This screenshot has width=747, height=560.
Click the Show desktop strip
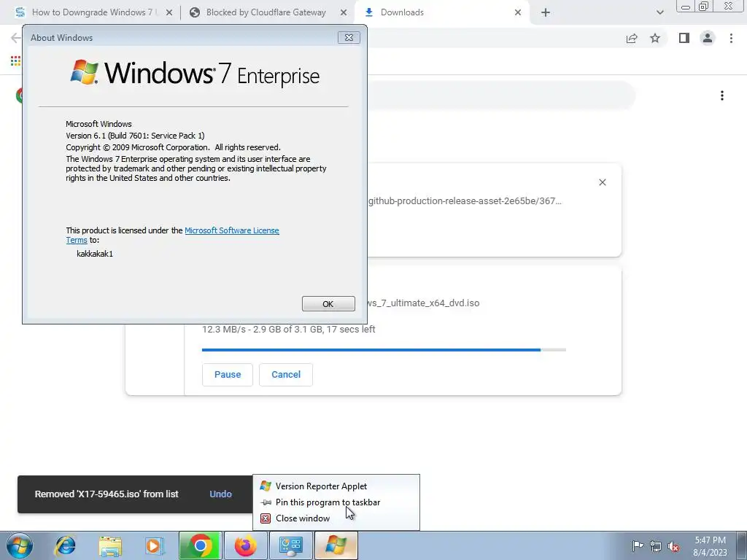pos(742,545)
